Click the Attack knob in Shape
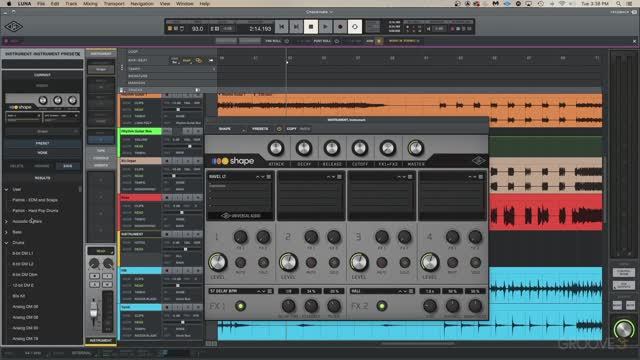Image resolution: width=640 pixels, height=360 pixels. pos(276,148)
